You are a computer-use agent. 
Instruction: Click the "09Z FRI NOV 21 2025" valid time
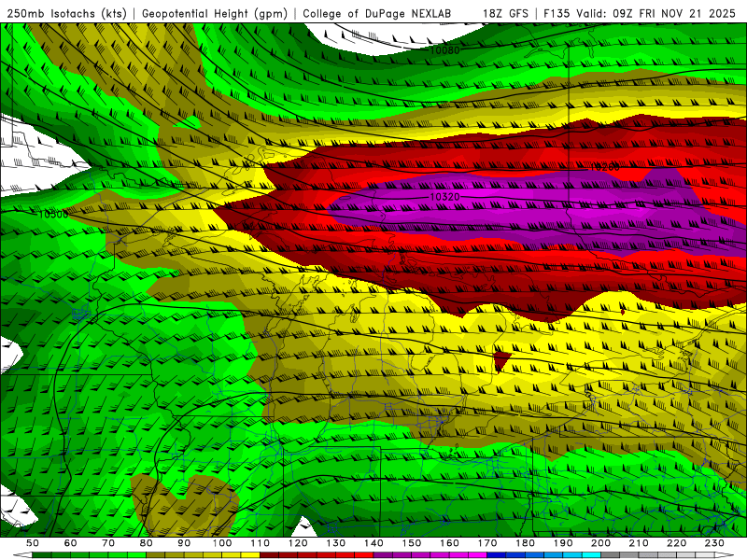[x=674, y=13]
